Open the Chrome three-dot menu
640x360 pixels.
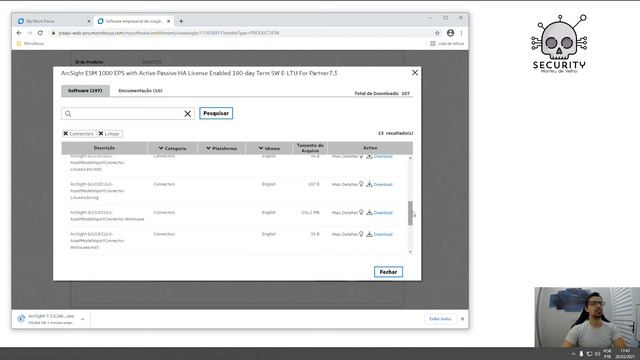point(462,33)
